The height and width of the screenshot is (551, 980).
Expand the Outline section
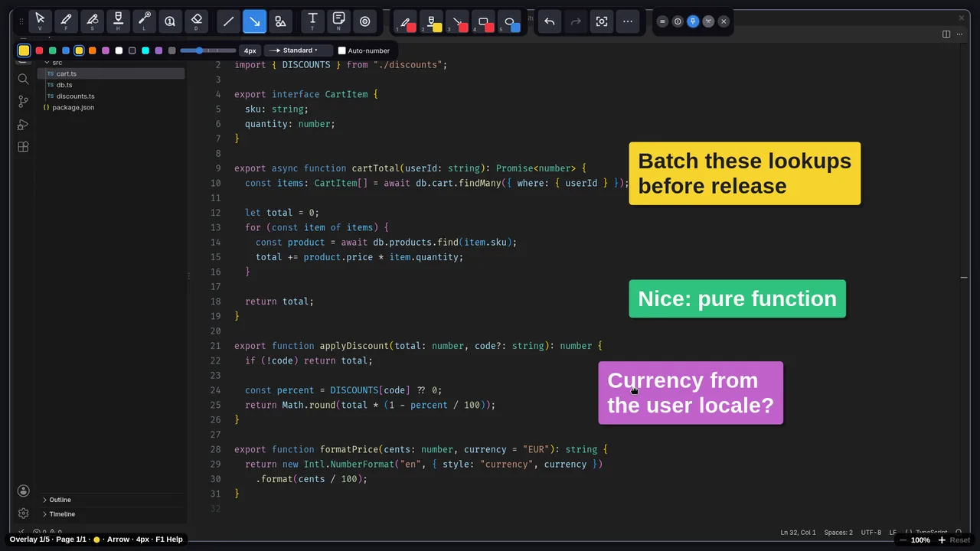click(x=60, y=500)
